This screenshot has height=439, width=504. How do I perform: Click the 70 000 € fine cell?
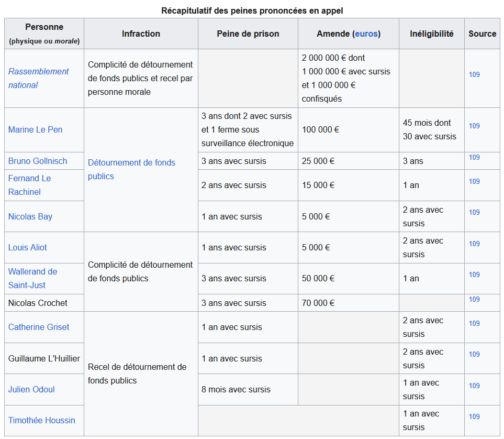pos(349,303)
